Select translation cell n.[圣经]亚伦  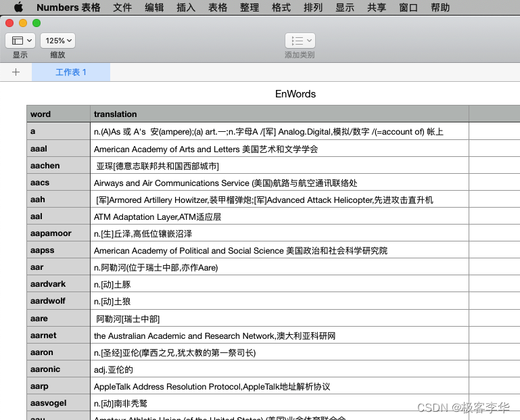tap(279, 352)
